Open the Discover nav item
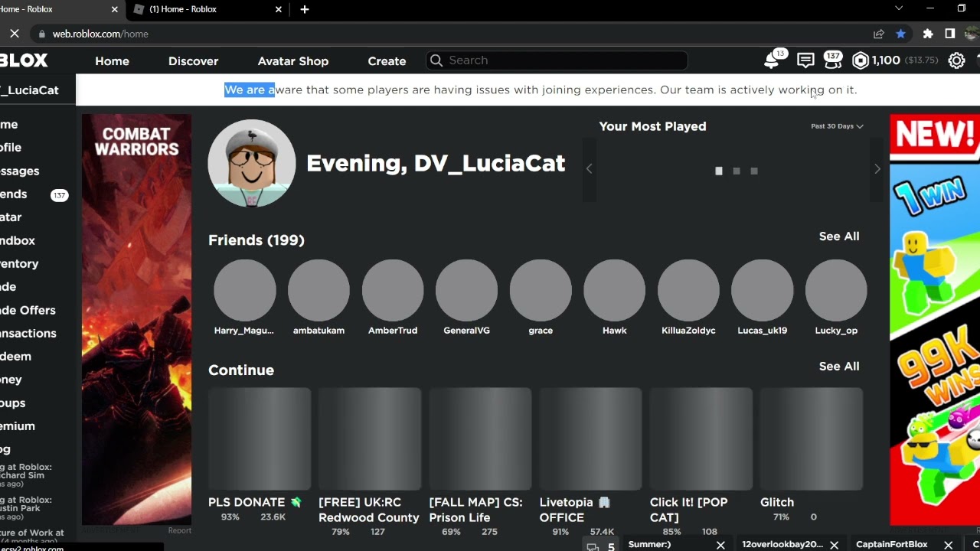 [x=194, y=60]
